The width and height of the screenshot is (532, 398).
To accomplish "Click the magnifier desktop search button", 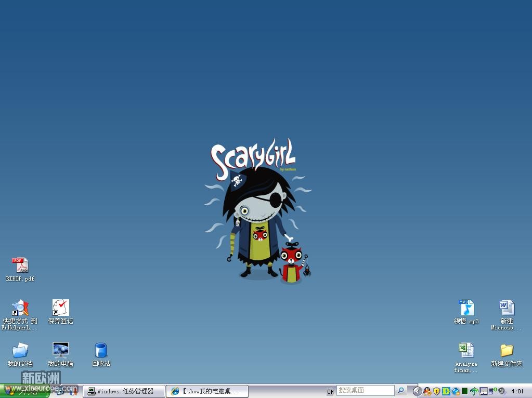I will pos(401,391).
